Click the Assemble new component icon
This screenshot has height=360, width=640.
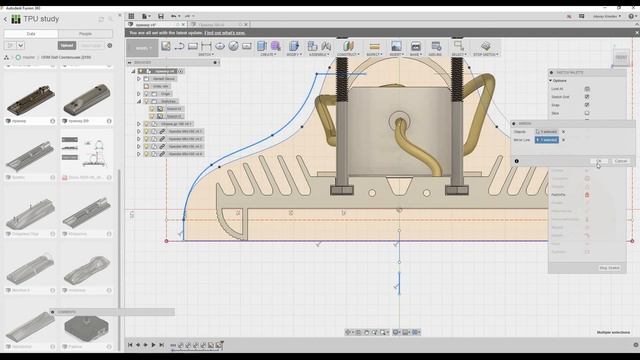(x=312, y=46)
